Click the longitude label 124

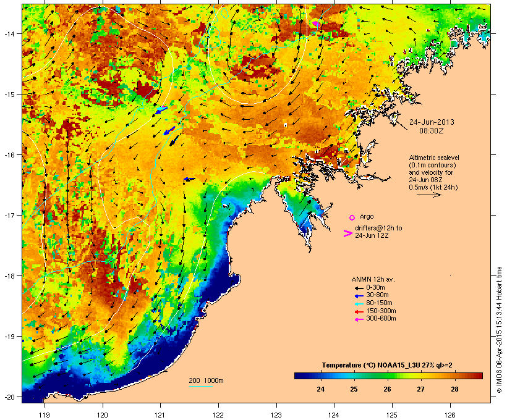(x=334, y=415)
